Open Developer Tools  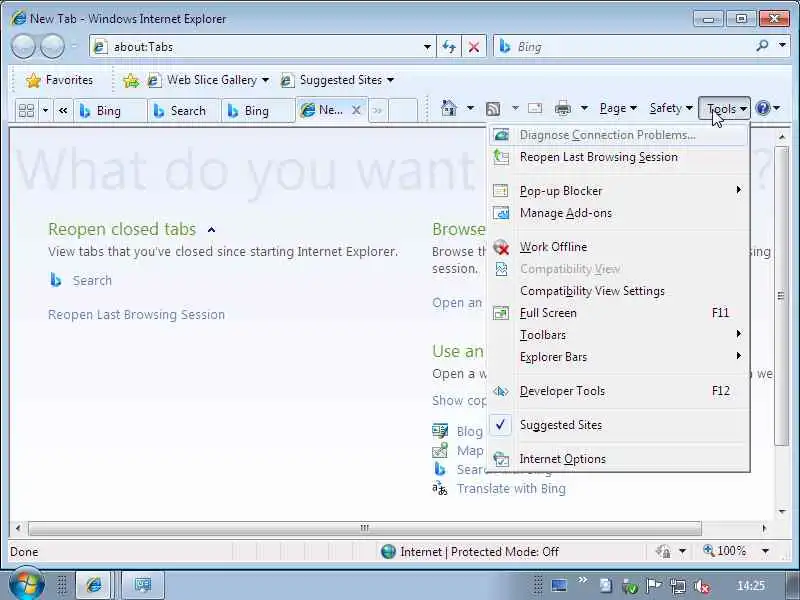click(x=618, y=391)
